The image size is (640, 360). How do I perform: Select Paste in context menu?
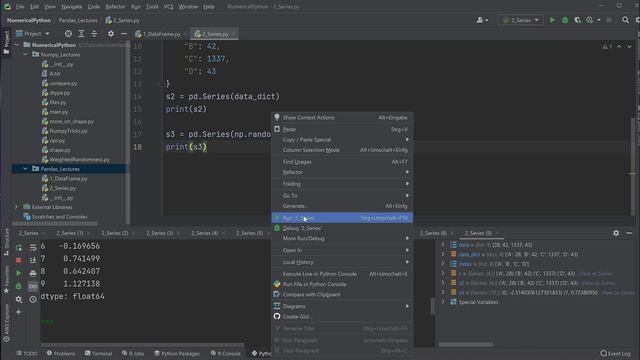pyautogui.click(x=342, y=129)
